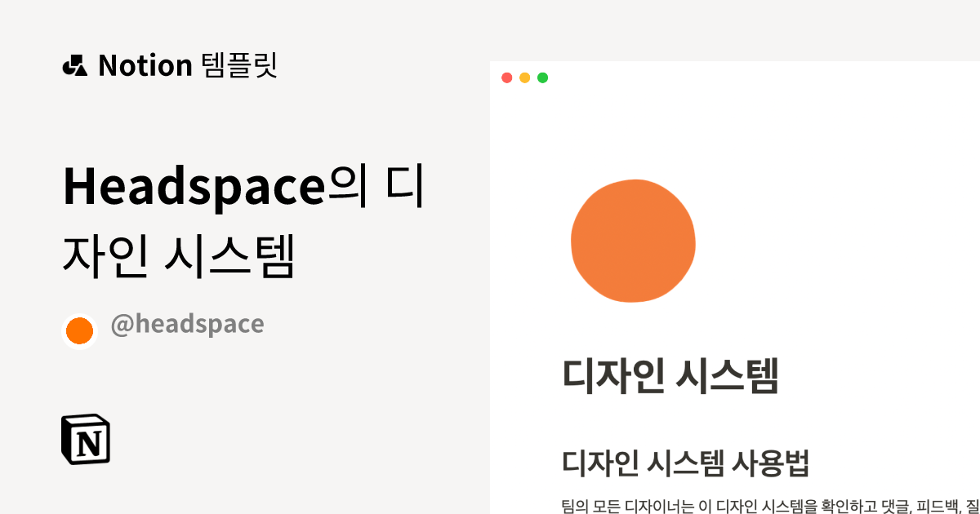Click the small orange @headspace avatar
Image resolution: width=980 pixels, height=514 pixels.
tap(79, 330)
